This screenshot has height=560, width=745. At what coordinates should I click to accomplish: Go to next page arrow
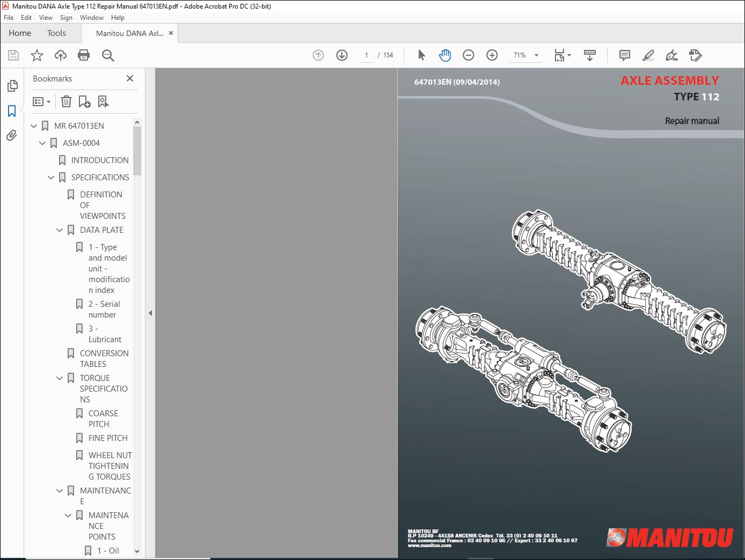point(342,55)
